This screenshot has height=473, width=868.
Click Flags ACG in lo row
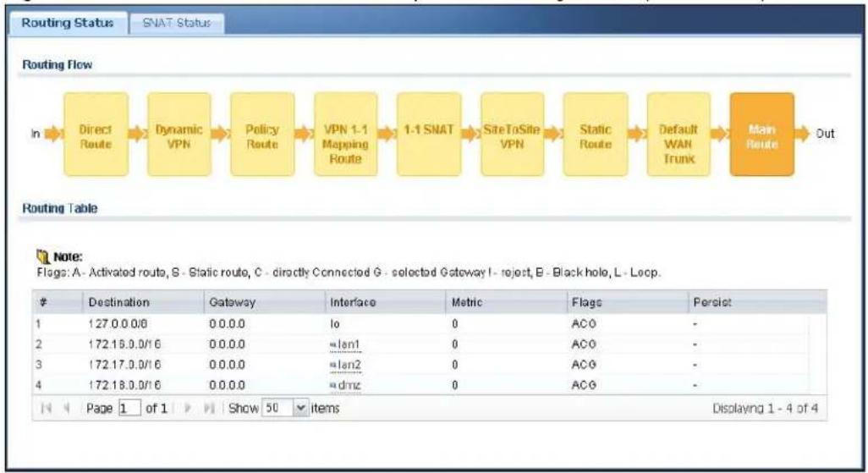click(584, 324)
